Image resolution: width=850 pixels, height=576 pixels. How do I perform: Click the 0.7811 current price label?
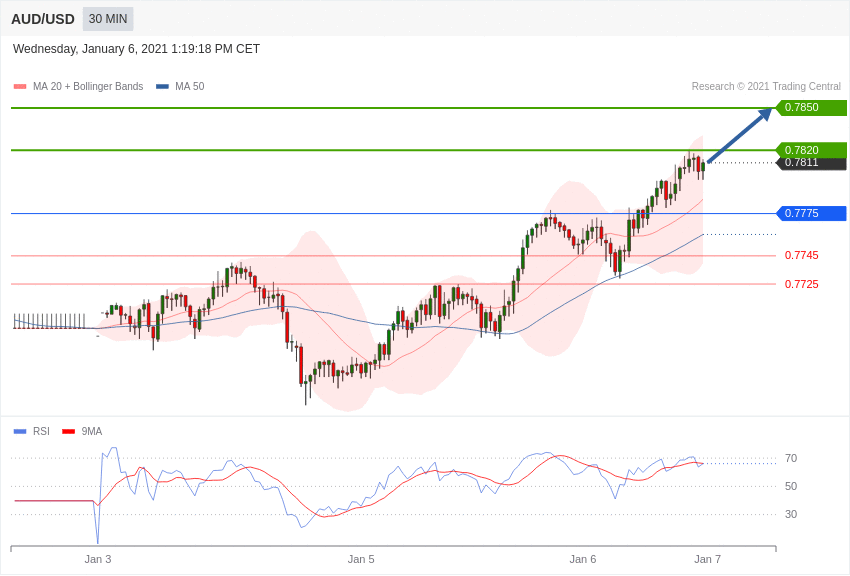(x=811, y=163)
